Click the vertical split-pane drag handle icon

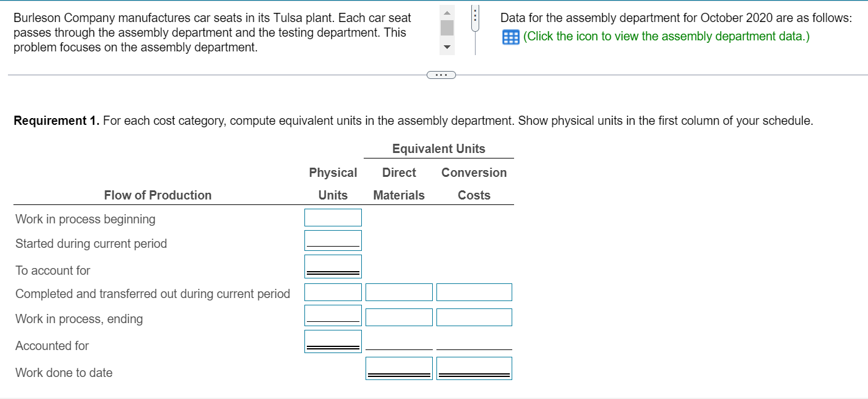tap(474, 18)
